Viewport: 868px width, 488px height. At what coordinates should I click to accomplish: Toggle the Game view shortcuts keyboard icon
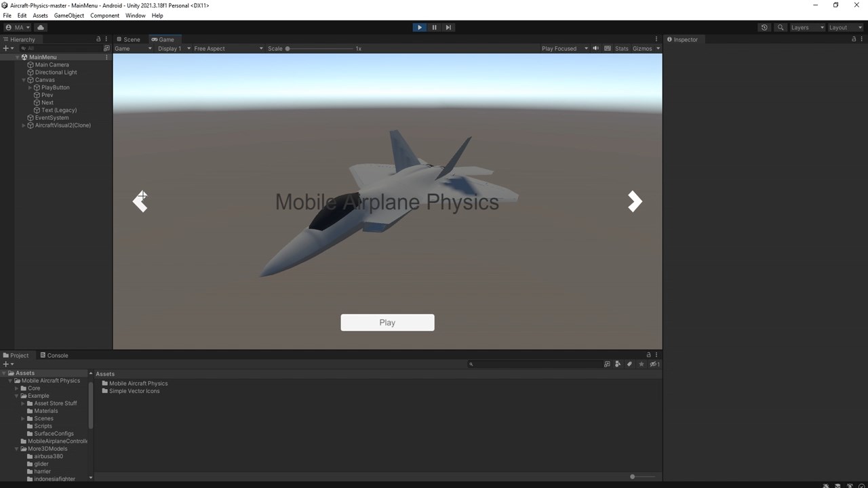608,49
